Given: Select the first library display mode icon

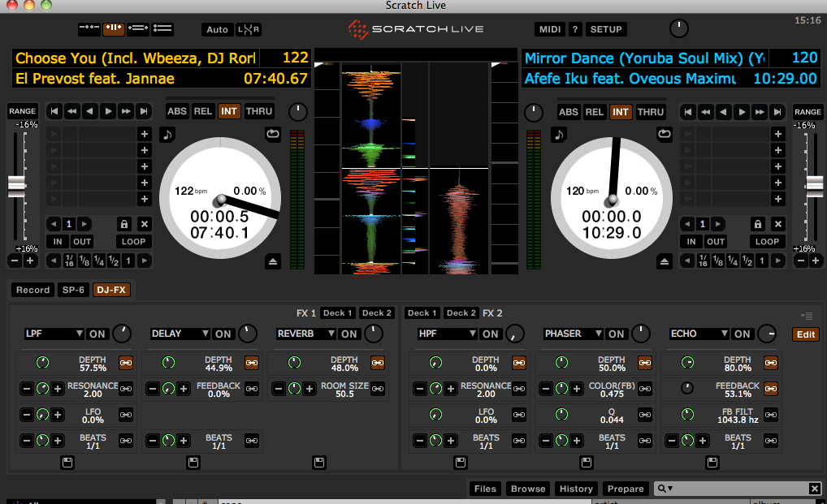Looking at the screenshot, I should pos(89,28).
